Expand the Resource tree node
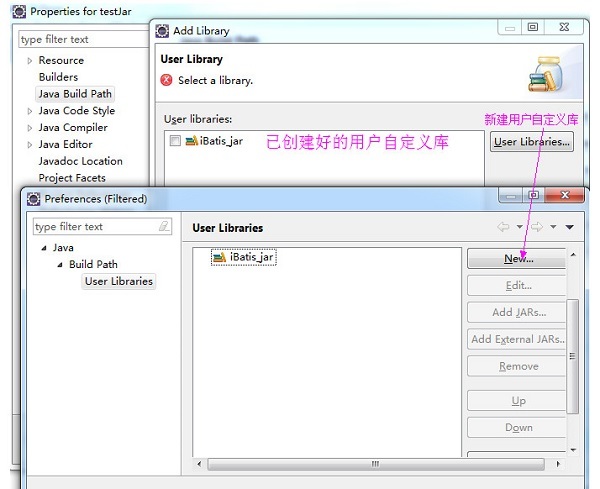This screenshot has width=600, height=489. [30, 60]
